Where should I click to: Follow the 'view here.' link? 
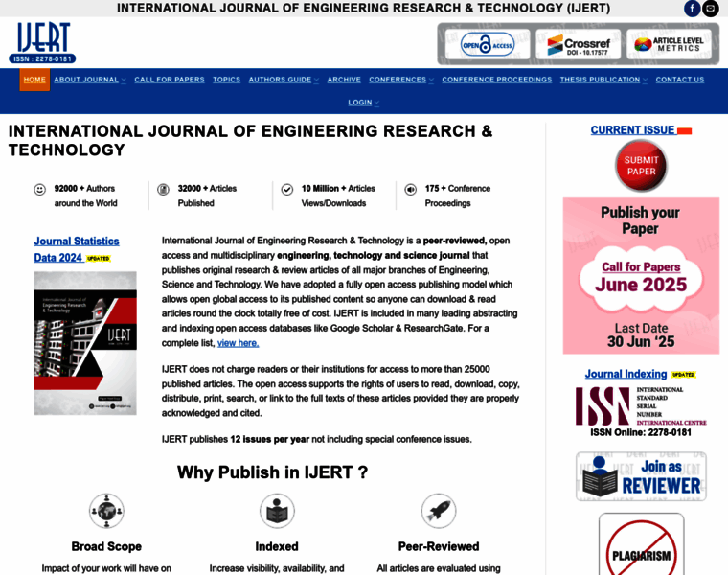coord(238,343)
